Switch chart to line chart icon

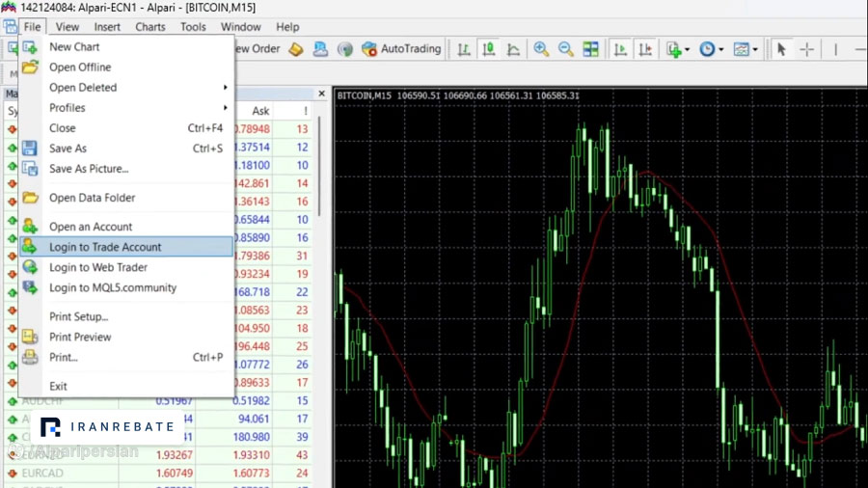[513, 49]
